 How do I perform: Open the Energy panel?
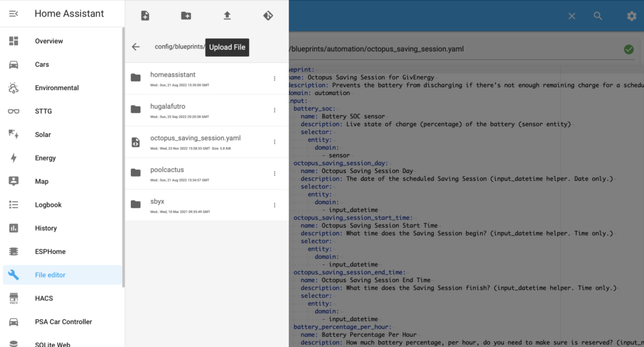point(62,158)
